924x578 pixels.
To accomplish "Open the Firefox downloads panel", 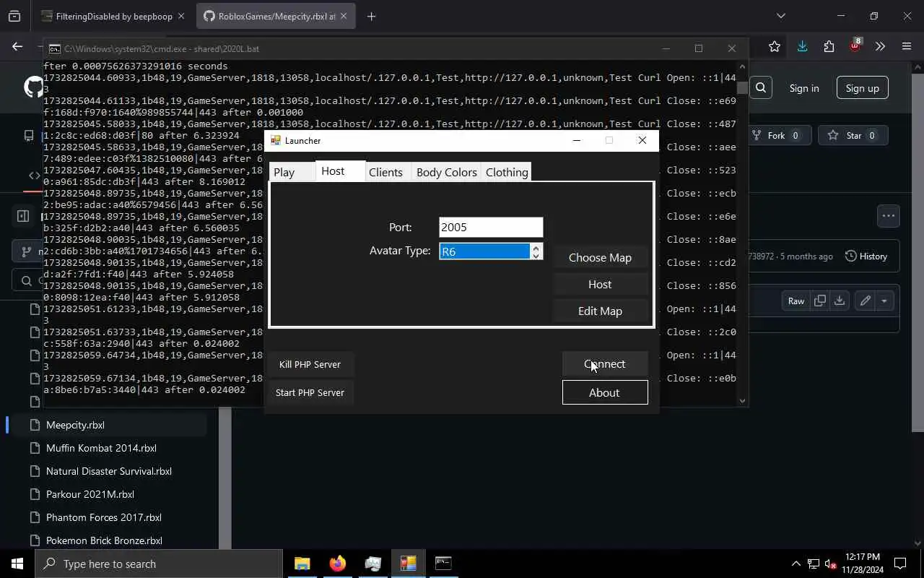I will point(802,46).
